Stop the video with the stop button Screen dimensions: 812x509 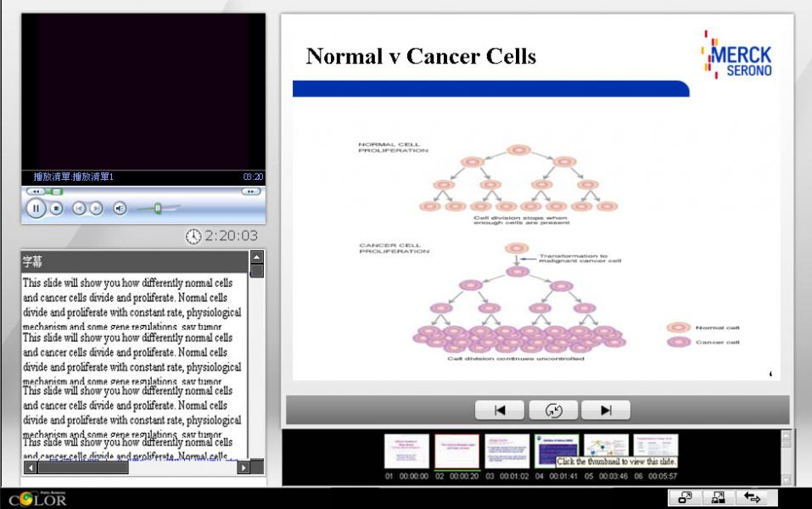point(57,209)
